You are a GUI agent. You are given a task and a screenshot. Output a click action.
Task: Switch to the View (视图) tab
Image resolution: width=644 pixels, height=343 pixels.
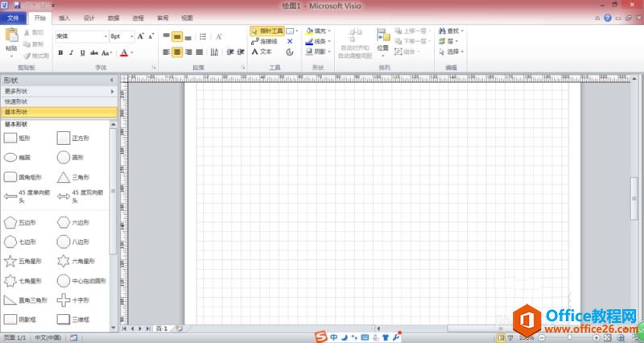pyautogui.click(x=188, y=18)
